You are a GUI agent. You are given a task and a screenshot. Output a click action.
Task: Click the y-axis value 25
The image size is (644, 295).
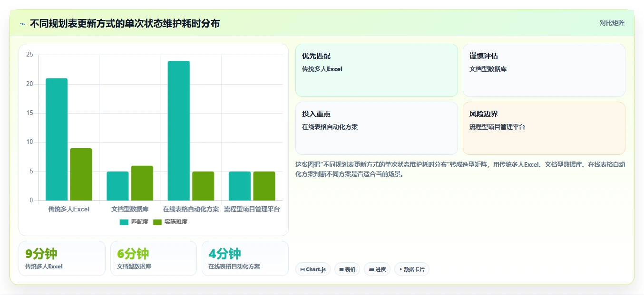coord(29,55)
